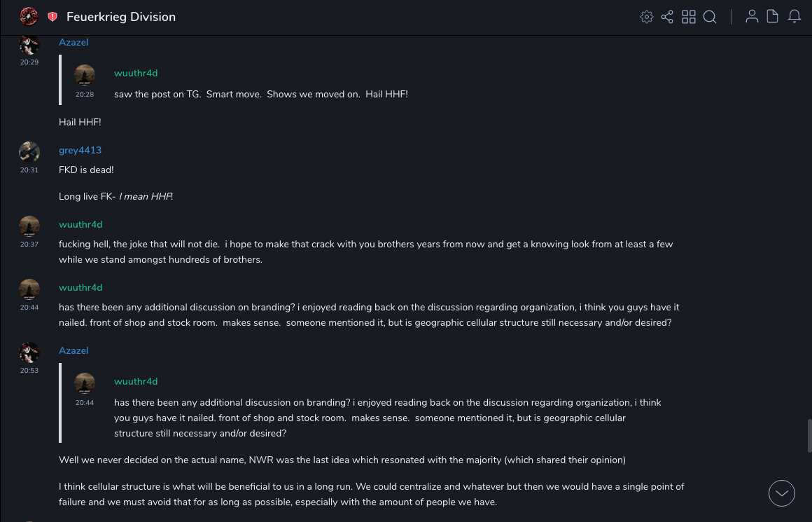Click the Feuerkrieg Division room title
812x522 pixels.
tap(121, 17)
